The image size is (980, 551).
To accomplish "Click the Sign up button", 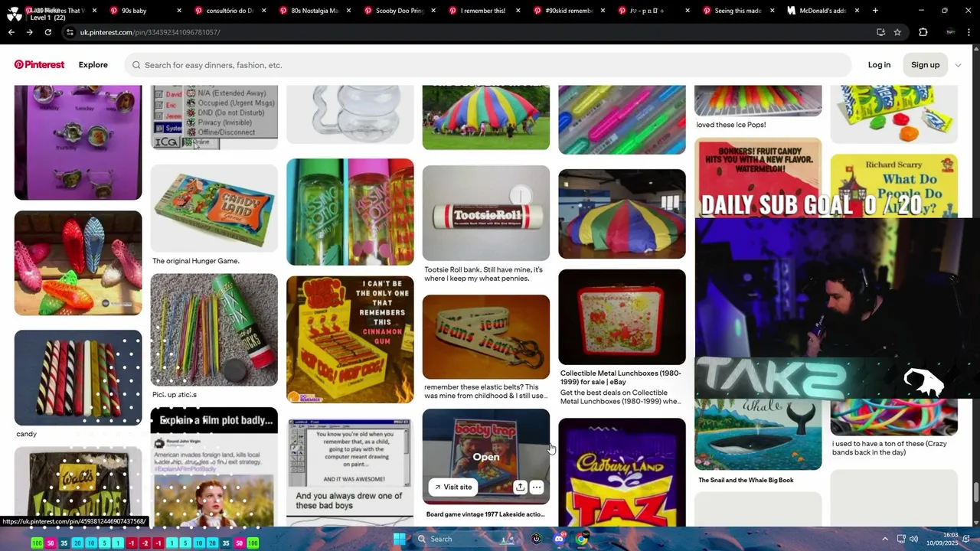I will 925,65.
